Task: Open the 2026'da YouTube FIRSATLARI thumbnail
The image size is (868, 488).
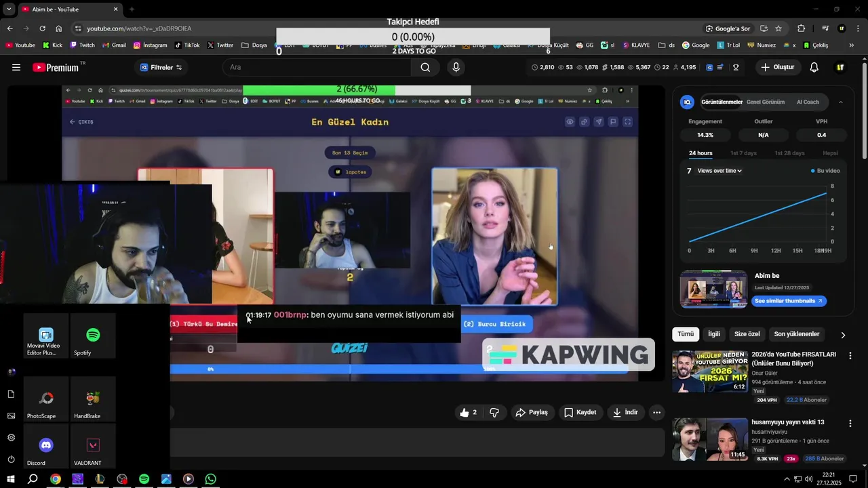Action: [x=710, y=371]
